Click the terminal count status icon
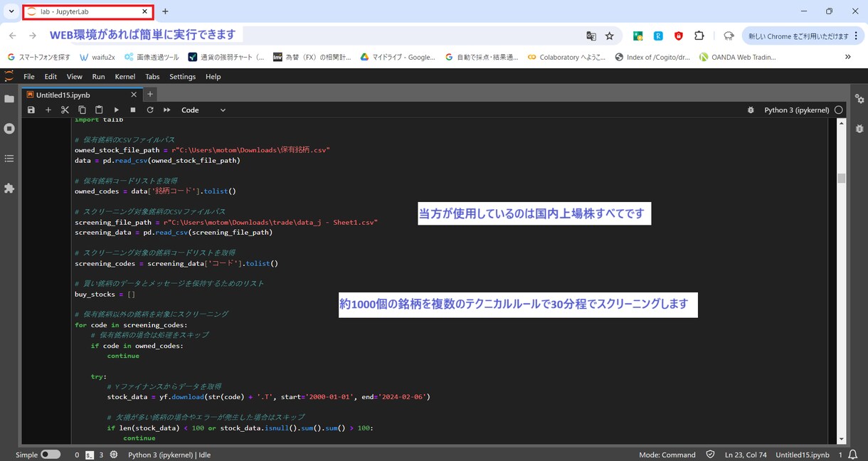The width and height of the screenshot is (868, 461). pos(90,455)
